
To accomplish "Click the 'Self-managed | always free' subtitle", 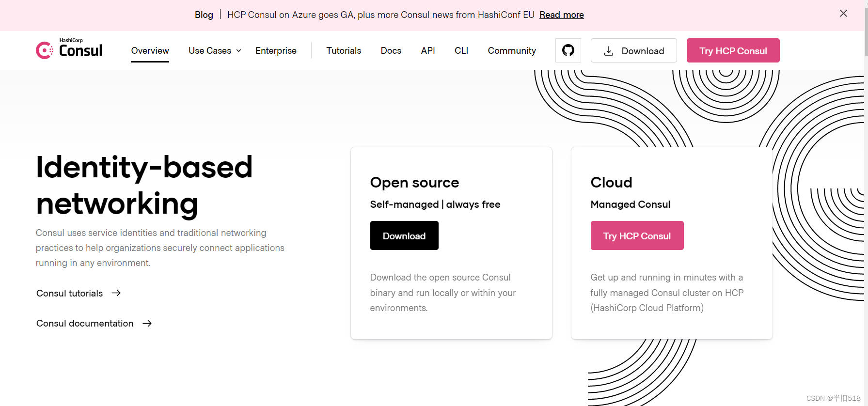I will coord(435,204).
